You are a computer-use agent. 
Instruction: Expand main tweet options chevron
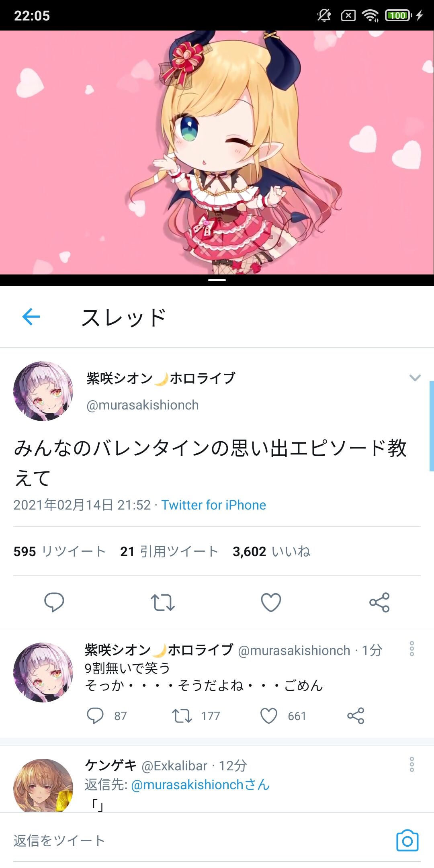415,378
